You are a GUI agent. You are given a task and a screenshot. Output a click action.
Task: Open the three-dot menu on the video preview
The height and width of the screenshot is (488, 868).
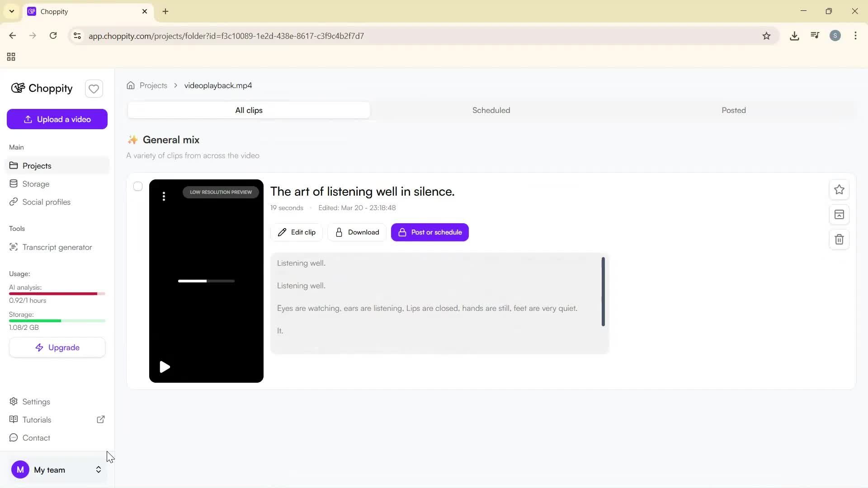pos(164,196)
